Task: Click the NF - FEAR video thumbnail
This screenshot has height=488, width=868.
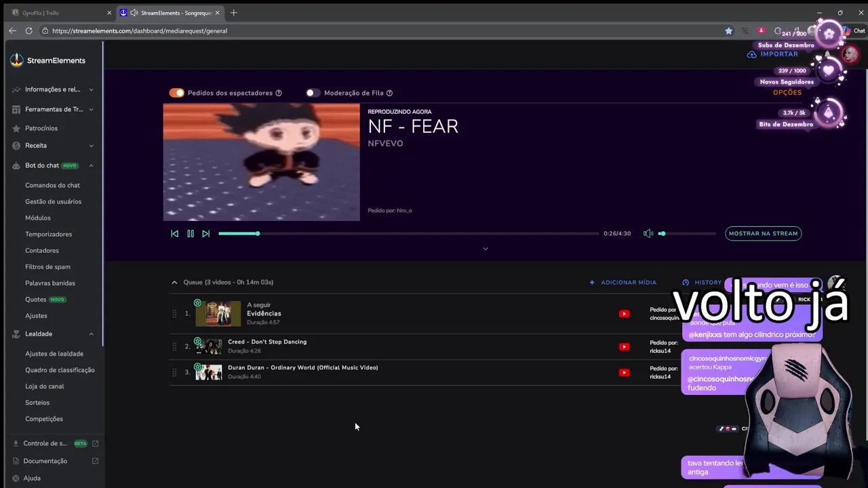Action: click(x=261, y=162)
